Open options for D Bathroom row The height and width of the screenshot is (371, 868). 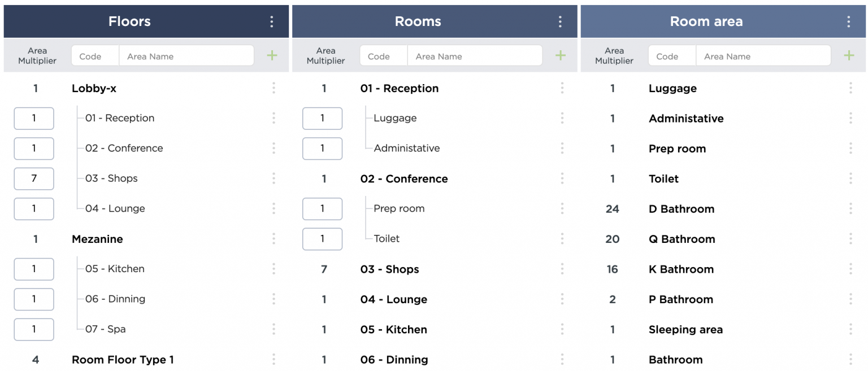pos(850,208)
